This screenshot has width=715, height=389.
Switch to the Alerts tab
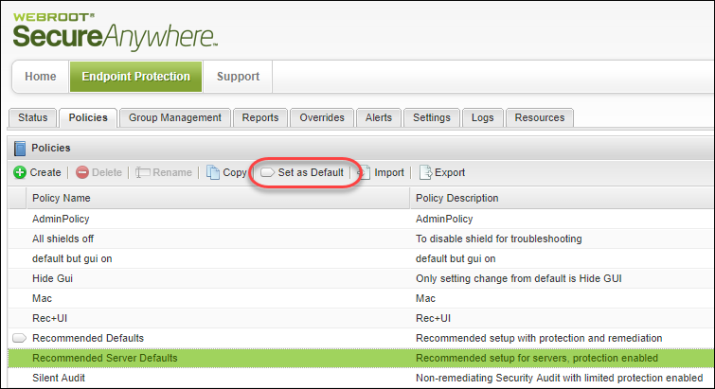coord(378,118)
